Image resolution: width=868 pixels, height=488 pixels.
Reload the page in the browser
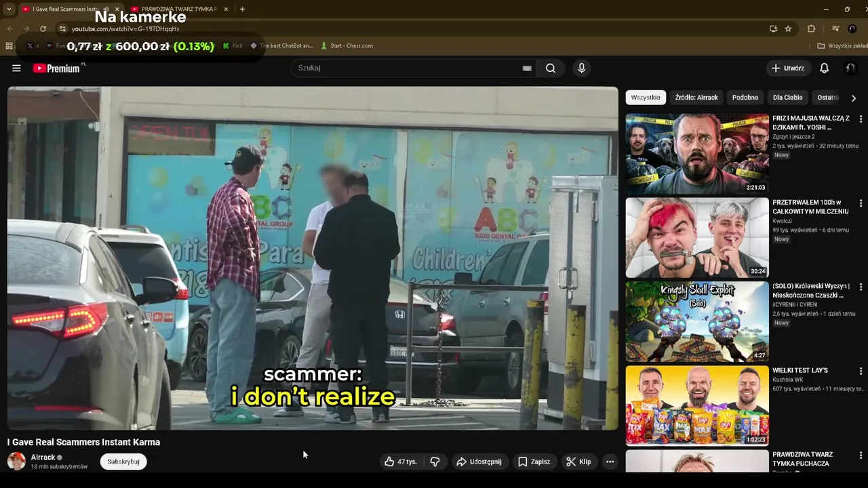click(43, 28)
